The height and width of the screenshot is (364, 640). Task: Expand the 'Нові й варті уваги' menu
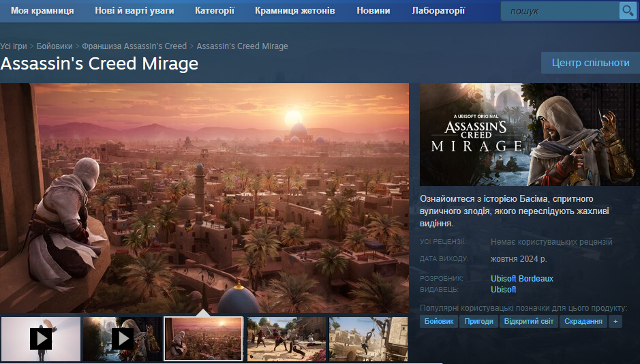pos(134,11)
